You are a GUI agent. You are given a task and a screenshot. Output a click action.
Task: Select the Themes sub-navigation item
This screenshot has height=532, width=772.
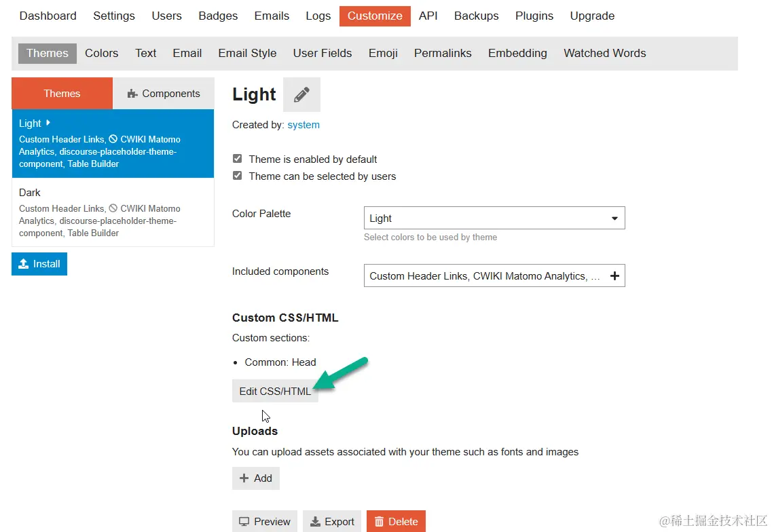pos(48,53)
